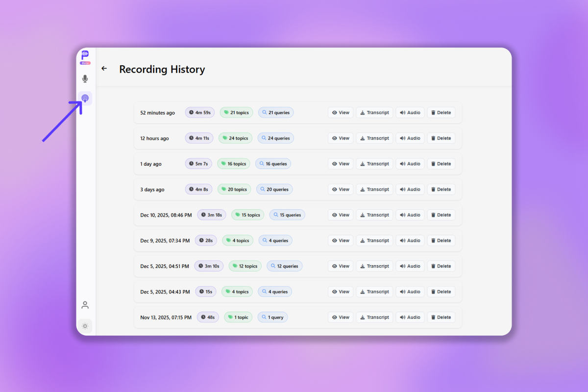Delete the 3 days ago recording
The height and width of the screenshot is (392, 588).
tap(441, 189)
